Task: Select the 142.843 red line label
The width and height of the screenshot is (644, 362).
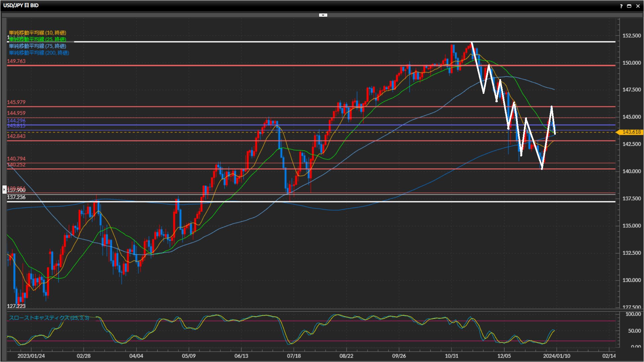Action: point(16,136)
